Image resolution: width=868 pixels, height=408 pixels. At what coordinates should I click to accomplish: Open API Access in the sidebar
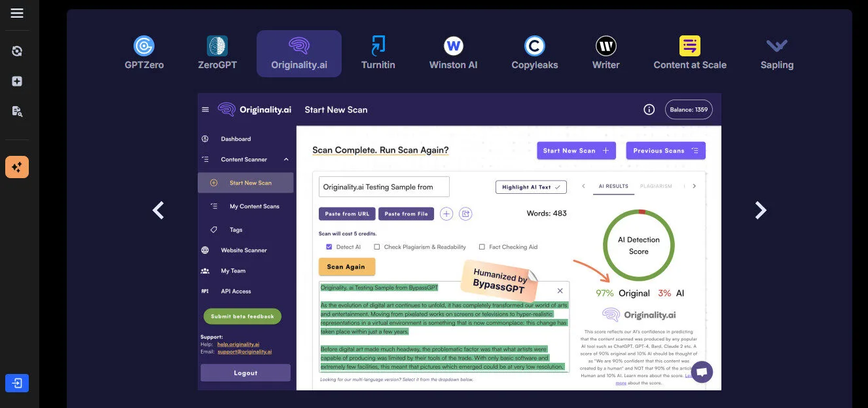tap(234, 291)
